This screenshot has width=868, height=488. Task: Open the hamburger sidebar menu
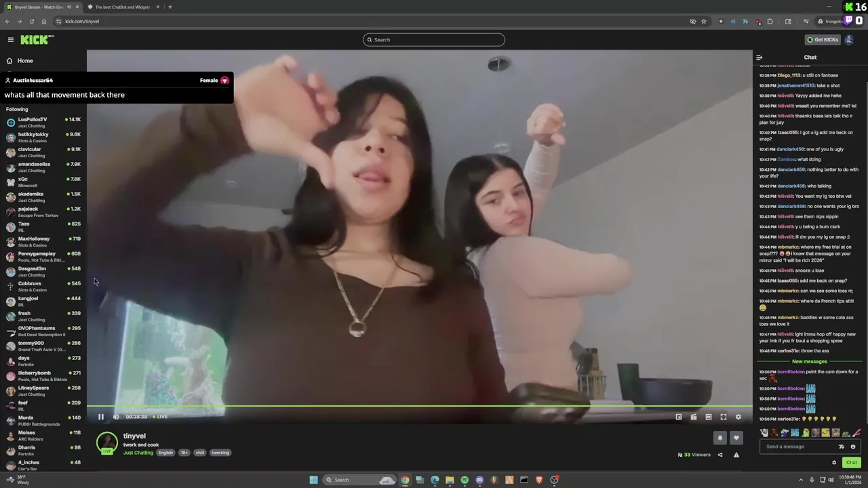pos(11,40)
